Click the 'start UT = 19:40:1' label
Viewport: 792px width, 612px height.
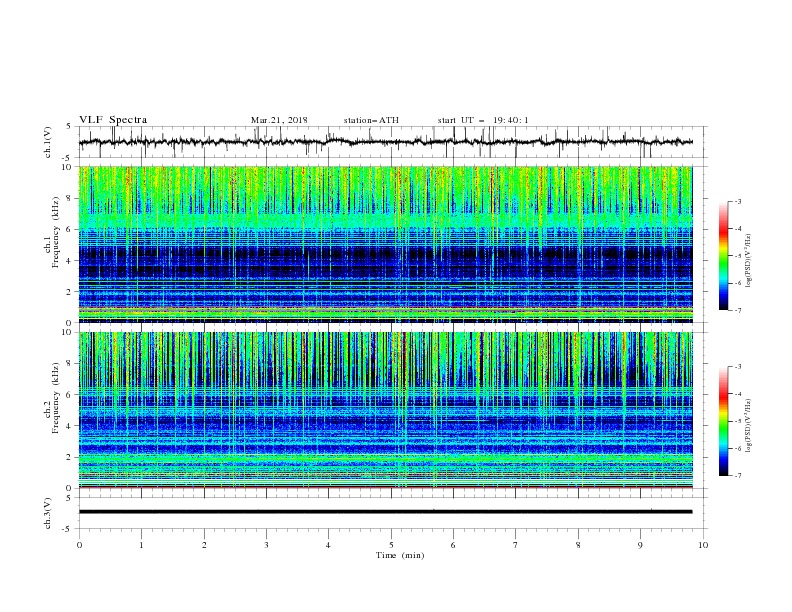[x=483, y=120]
